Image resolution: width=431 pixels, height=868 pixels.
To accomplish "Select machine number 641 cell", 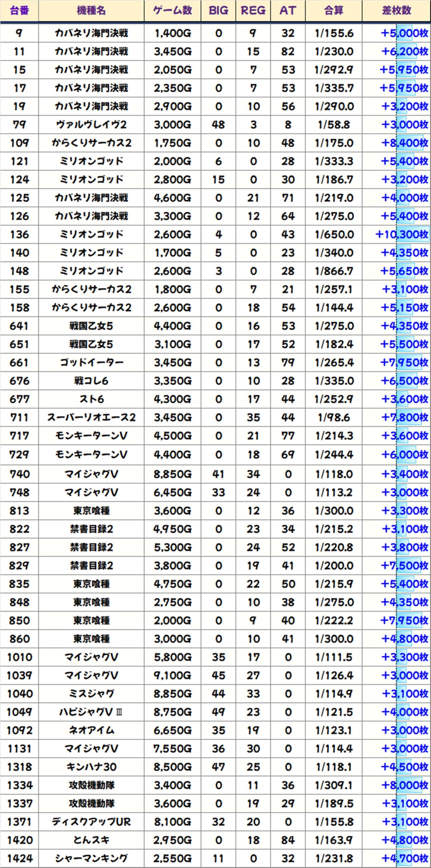I will [19, 326].
